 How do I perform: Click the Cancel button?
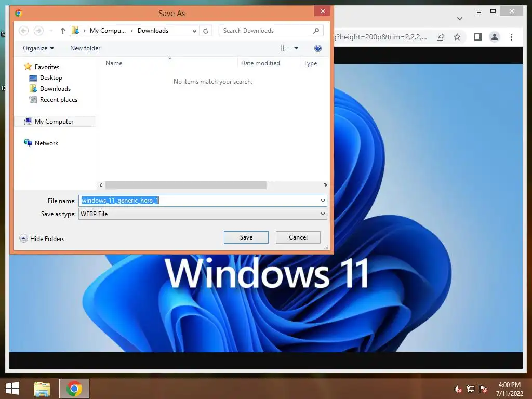pos(298,237)
